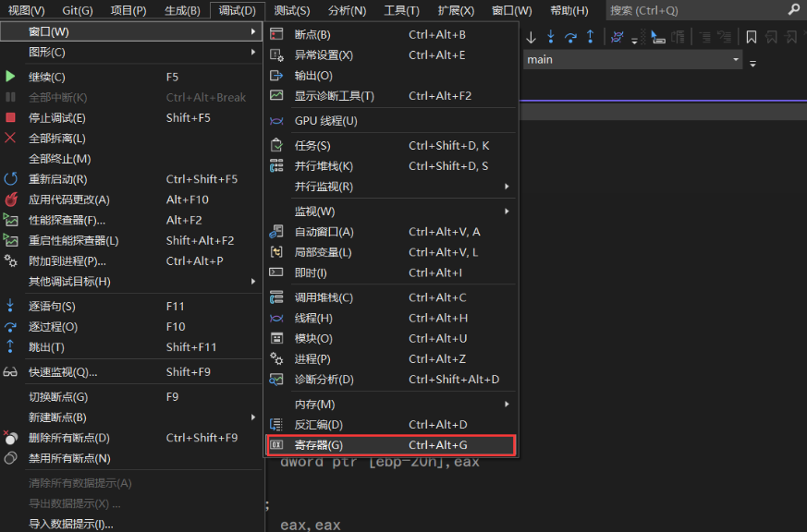The height and width of the screenshot is (532, 807).
Task: Click the 调试(D) menu bar item
Action: (x=238, y=10)
